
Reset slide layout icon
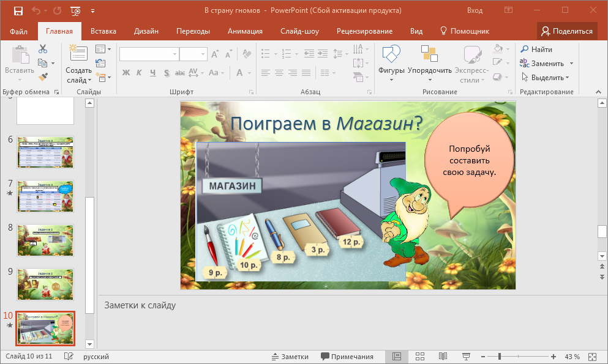click(100, 63)
